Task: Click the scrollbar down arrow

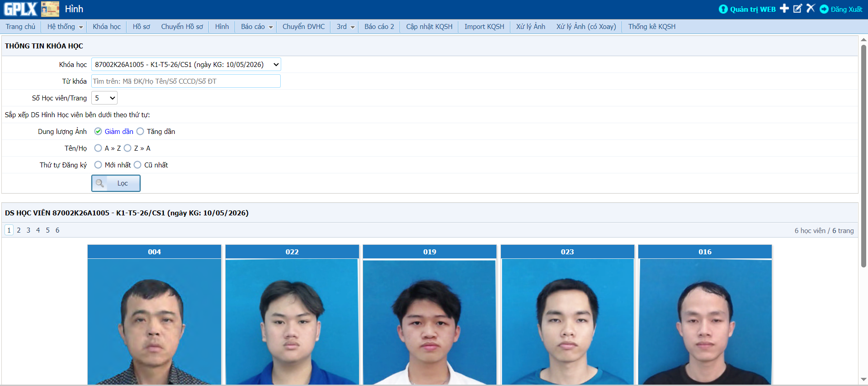Action: [863, 379]
